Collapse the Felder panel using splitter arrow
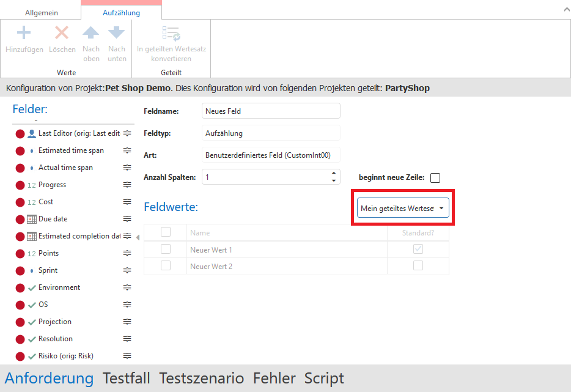 coord(138,237)
